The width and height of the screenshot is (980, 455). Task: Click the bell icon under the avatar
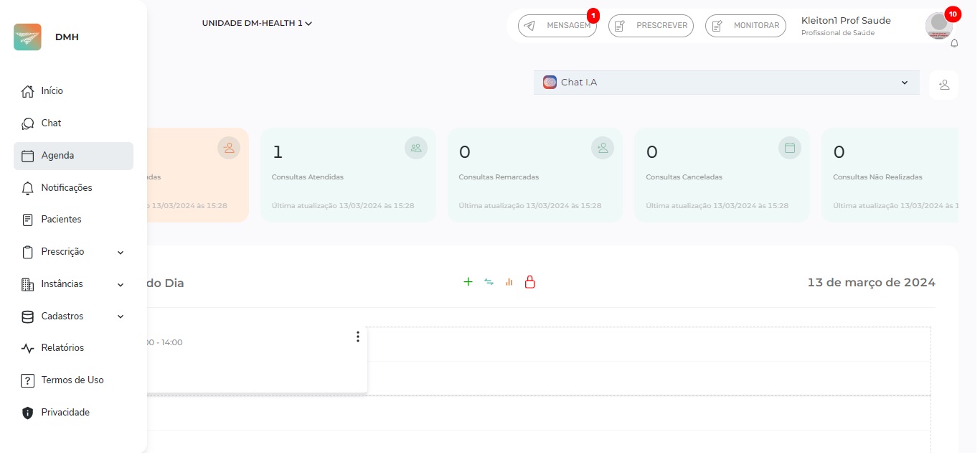click(x=954, y=43)
